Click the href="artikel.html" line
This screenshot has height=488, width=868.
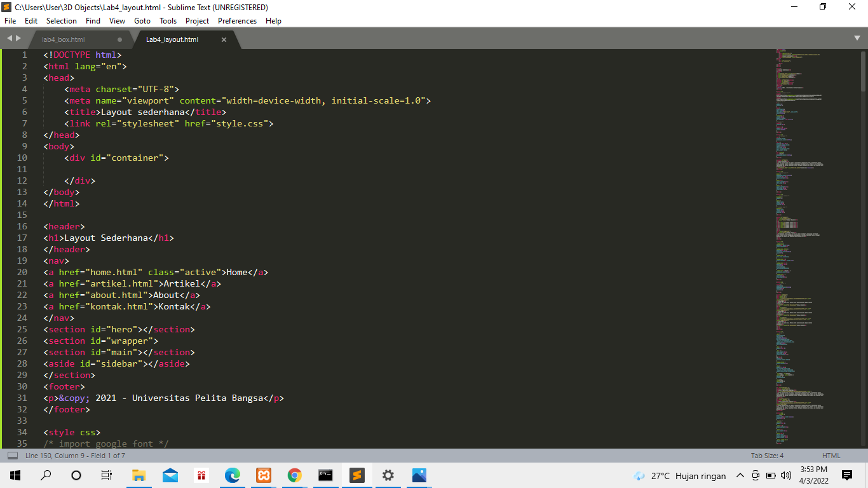tap(132, 283)
